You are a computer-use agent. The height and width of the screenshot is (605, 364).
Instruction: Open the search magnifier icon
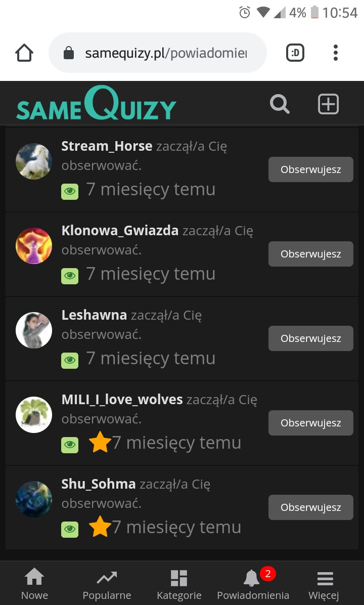click(280, 104)
